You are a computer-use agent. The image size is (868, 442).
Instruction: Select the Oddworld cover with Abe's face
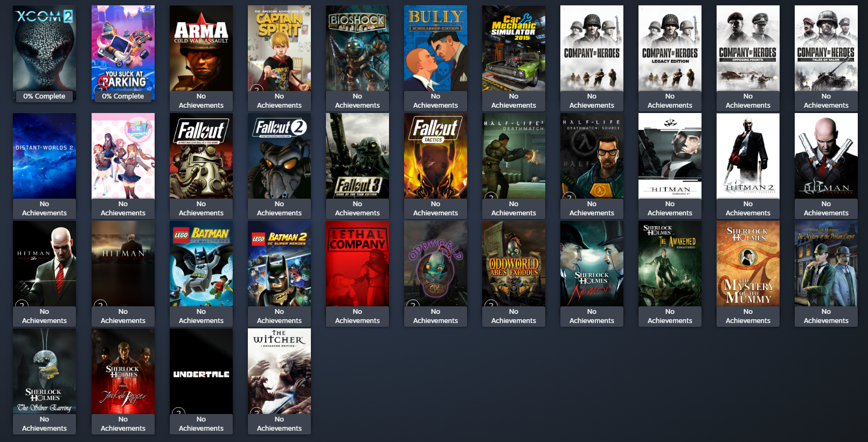[x=435, y=264]
